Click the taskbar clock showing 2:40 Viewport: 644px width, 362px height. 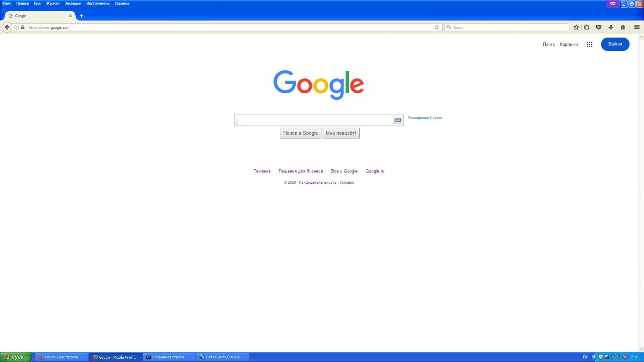[635, 357]
